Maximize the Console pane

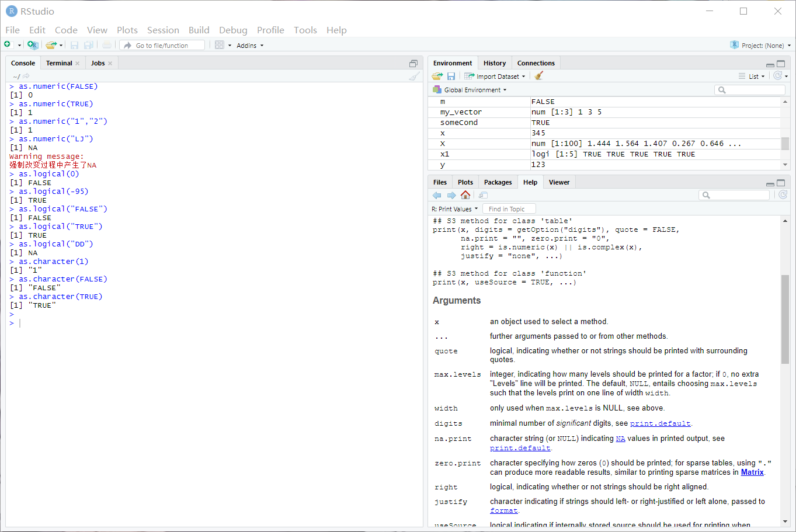point(413,63)
